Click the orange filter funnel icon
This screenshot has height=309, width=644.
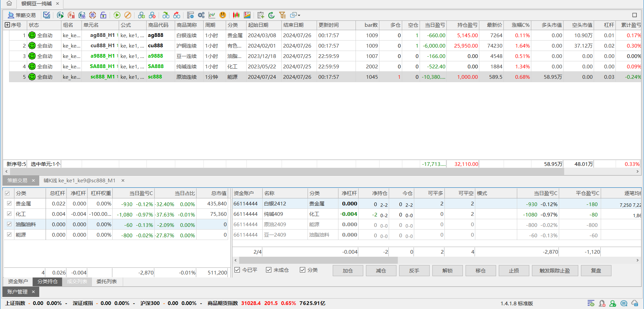click(282, 15)
